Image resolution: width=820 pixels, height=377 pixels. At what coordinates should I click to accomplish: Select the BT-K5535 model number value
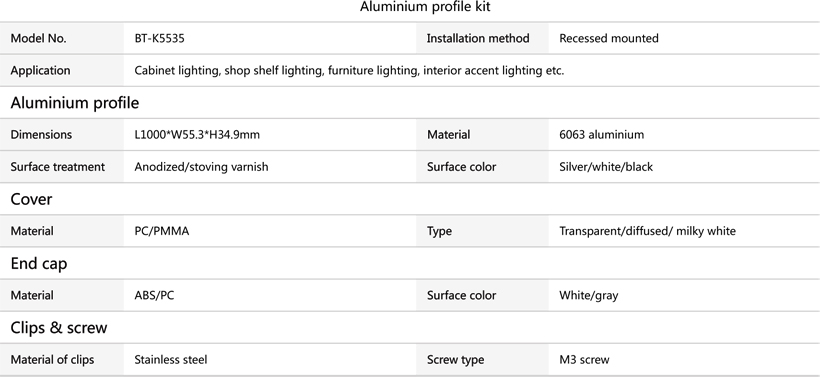tap(160, 38)
